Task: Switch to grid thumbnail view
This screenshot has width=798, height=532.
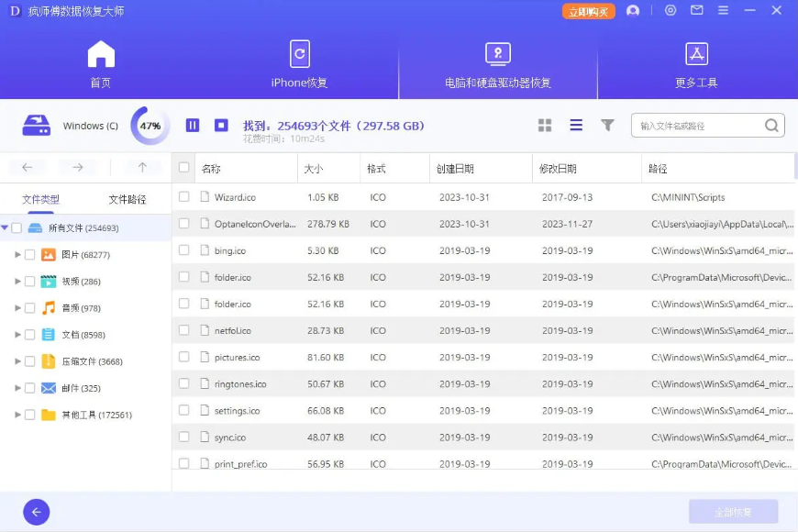Action: 545,126
